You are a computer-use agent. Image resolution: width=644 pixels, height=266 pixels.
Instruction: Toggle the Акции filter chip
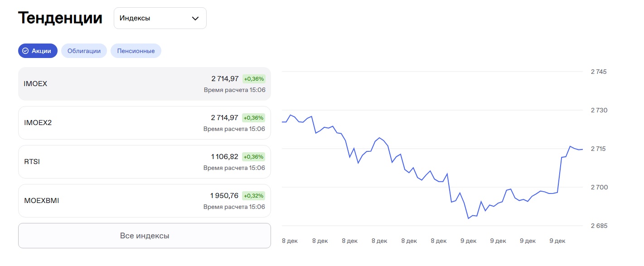click(38, 51)
